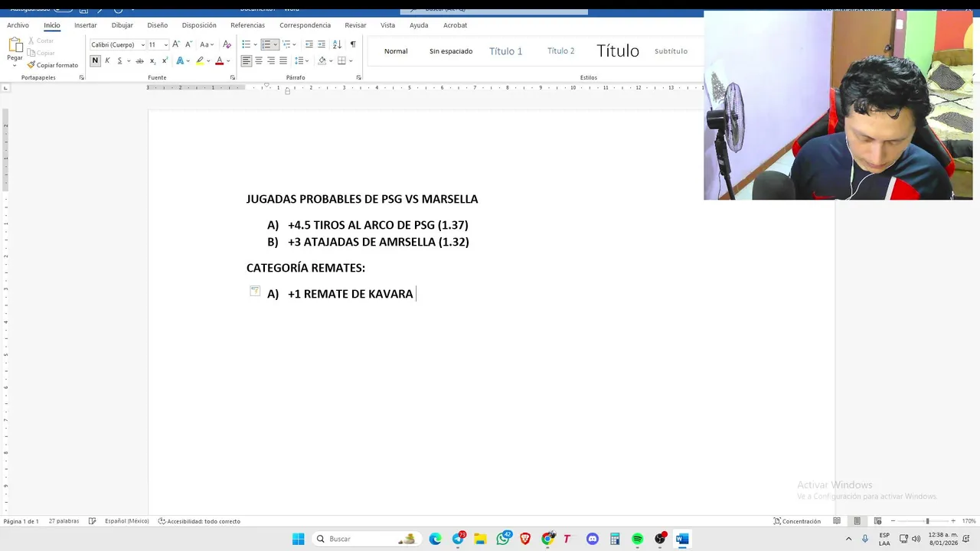The image size is (980, 551).
Task: Align text left icon
Action: [x=246, y=60]
